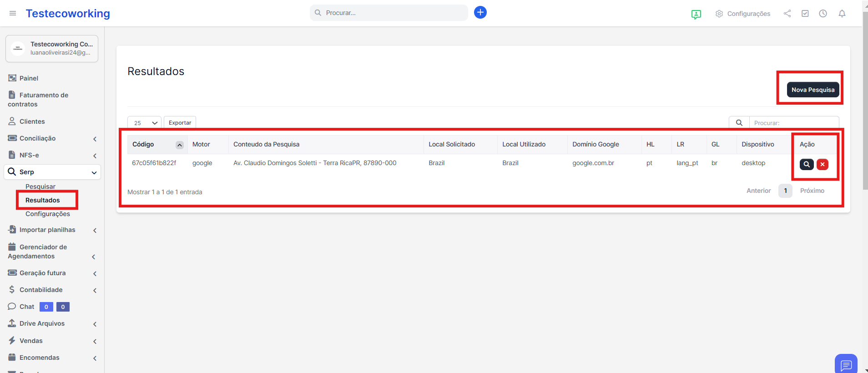Open the notifications bell icon

coord(842,14)
